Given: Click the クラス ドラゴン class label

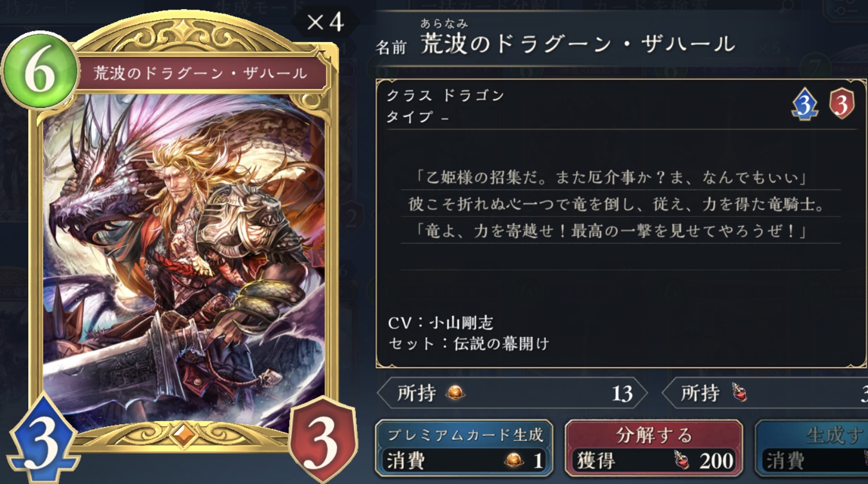Looking at the screenshot, I should coord(445,96).
